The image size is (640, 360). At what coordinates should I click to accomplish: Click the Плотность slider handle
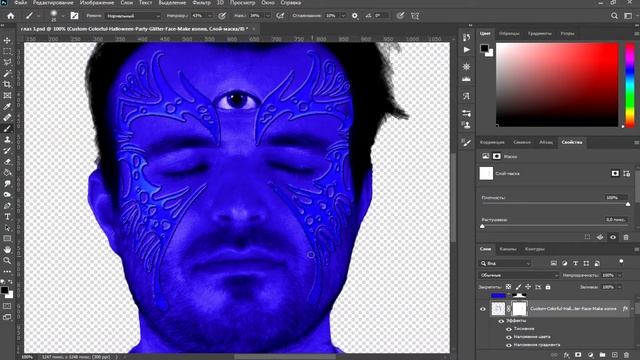pos(628,204)
